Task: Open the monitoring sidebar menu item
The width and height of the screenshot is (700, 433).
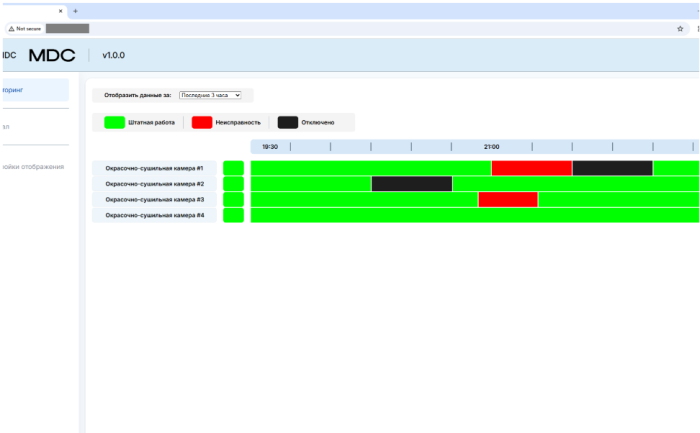Action: point(36,90)
